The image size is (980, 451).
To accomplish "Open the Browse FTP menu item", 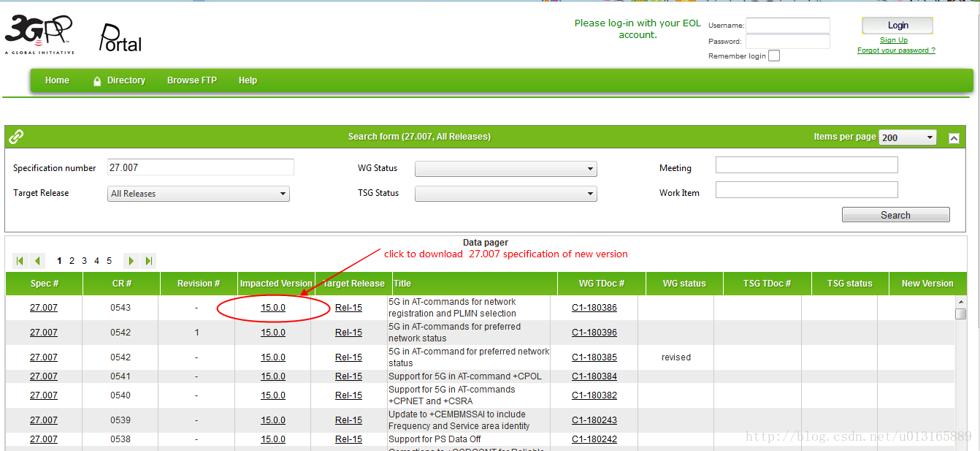I will tap(192, 80).
